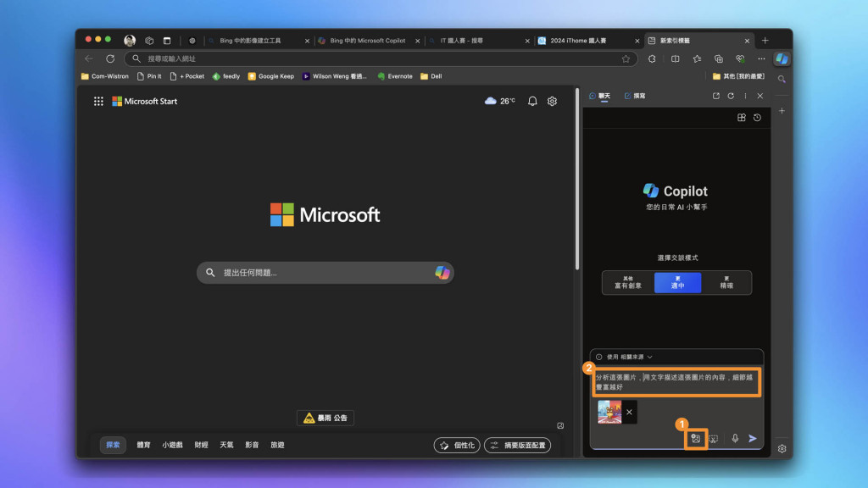Screen dimensions: 868x488
Task: Click the address bar field
Action: coord(381,58)
